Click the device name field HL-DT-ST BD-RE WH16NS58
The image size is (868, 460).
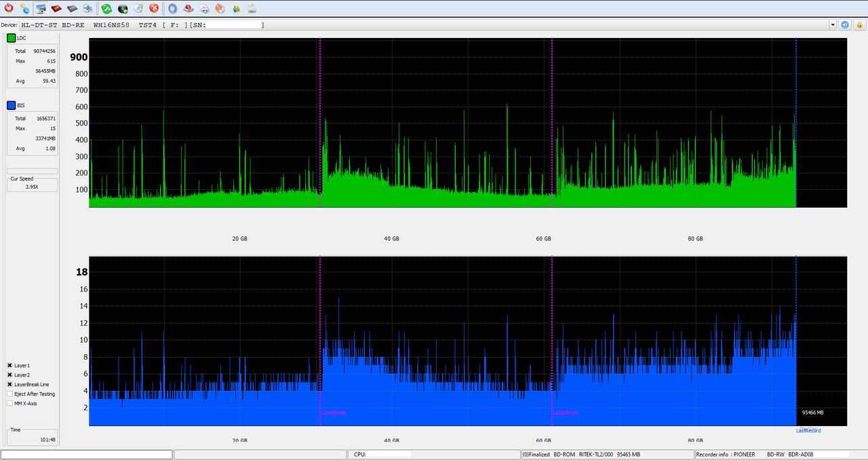coord(427,25)
